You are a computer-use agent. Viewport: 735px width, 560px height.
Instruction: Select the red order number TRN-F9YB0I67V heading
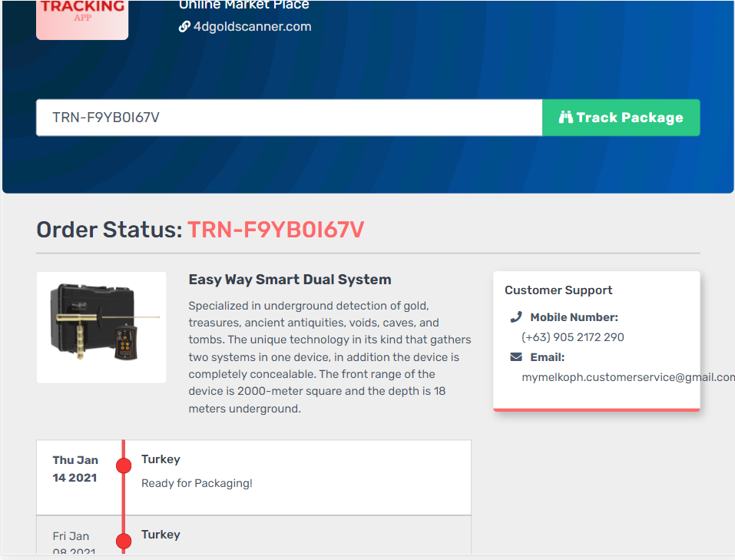click(x=276, y=230)
